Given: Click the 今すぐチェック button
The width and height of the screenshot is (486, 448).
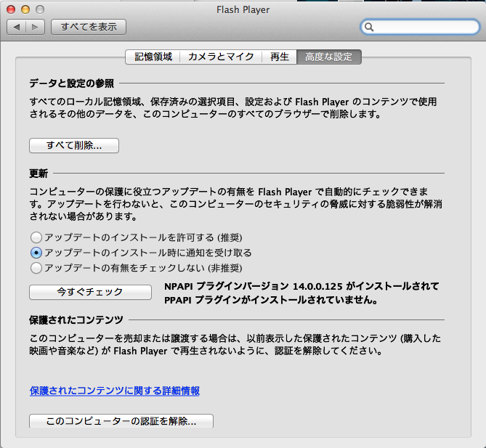Looking at the screenshot, I should coord(90,292).
